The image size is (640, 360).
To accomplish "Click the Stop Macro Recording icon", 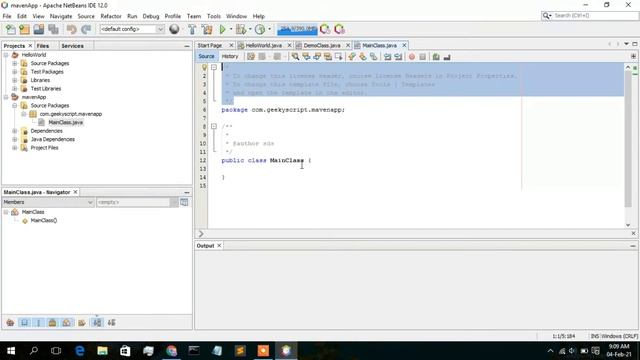I will pos(423,57).
